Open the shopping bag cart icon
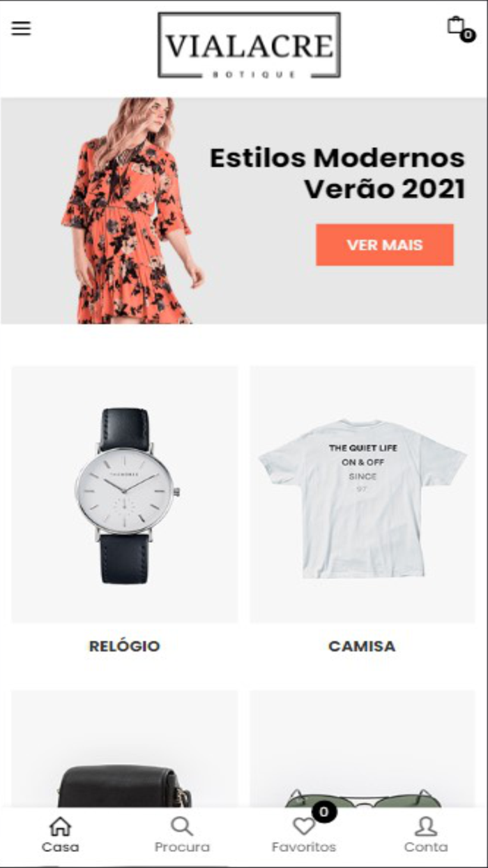Viewport: 488px width, 868px height. 455,25
